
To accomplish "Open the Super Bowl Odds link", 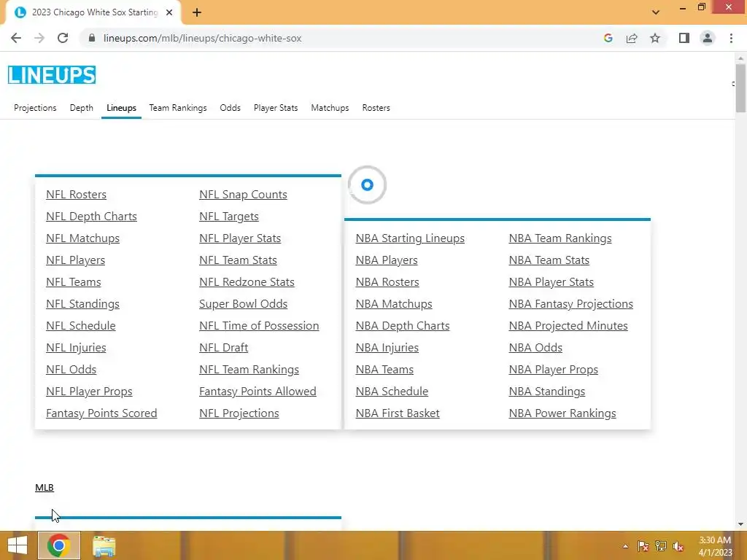I will click(244, 304).
